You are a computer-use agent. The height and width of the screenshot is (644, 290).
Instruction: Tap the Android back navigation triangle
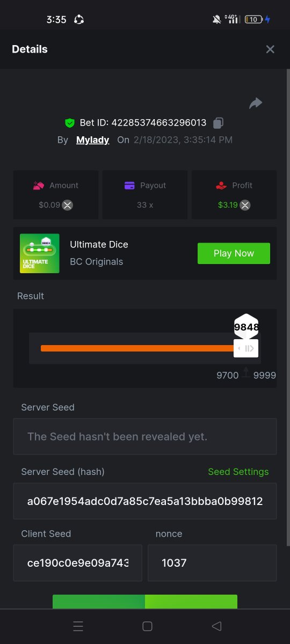tap(216, 626)
